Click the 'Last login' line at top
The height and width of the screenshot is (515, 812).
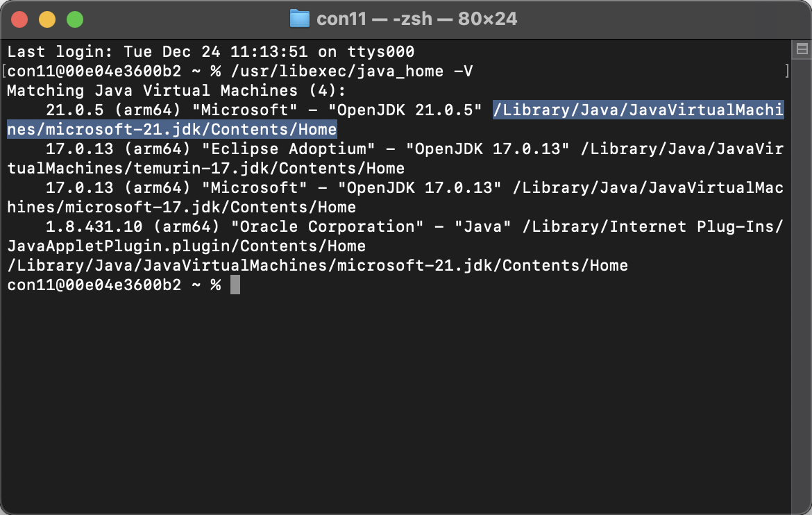coord(211,52)
